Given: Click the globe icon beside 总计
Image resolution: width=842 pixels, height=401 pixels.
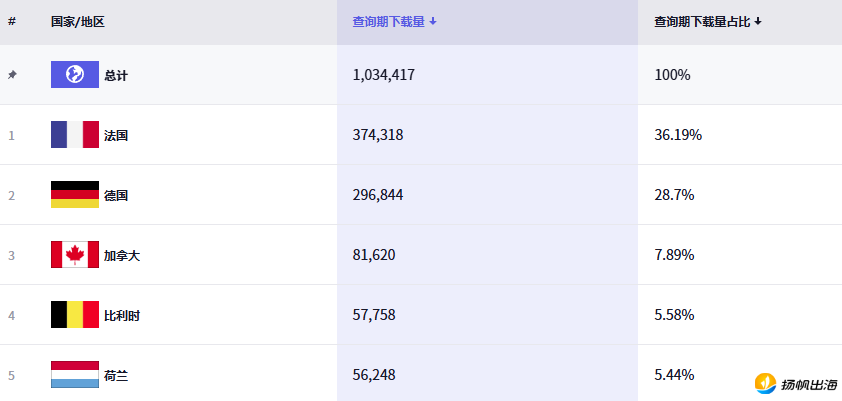Looking at the screenshot, I should click(75, 75).
